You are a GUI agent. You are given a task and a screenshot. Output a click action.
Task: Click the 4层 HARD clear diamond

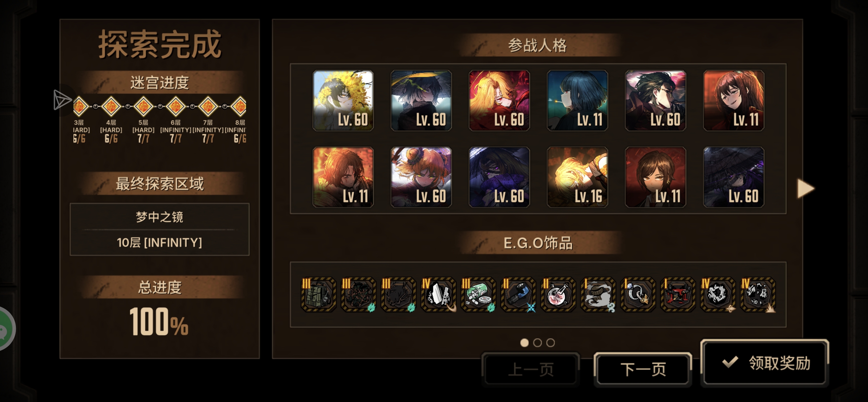click(111, 106)
